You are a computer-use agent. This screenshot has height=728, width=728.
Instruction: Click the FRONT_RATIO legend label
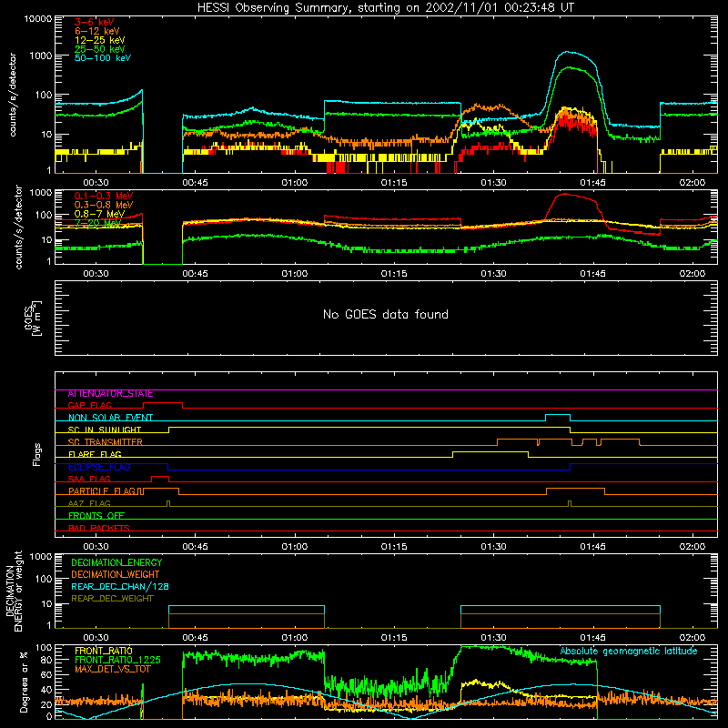click(x=104, y=651)
